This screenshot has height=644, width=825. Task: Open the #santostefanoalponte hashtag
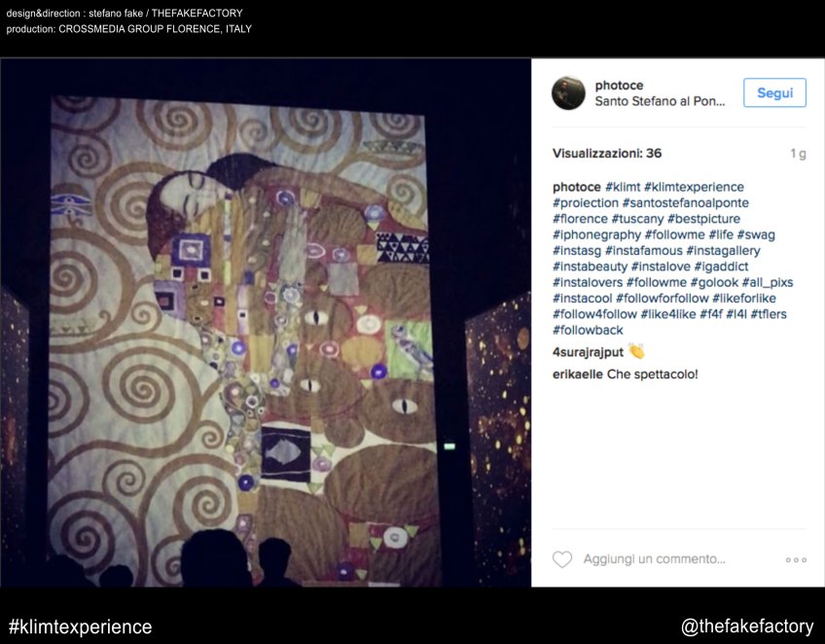686,202
